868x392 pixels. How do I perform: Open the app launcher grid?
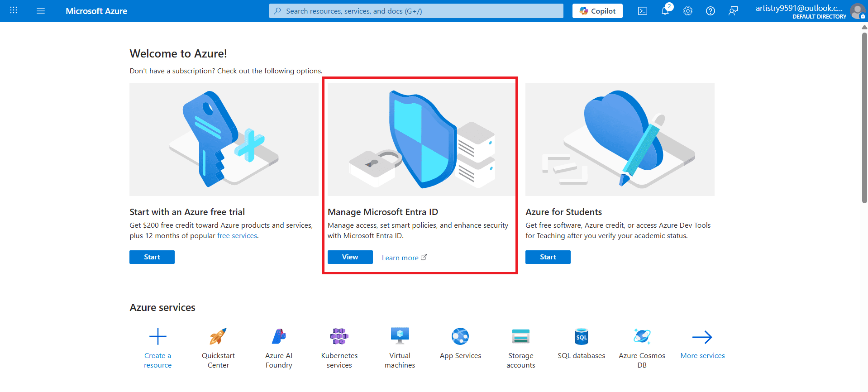(x=14, y=11)
